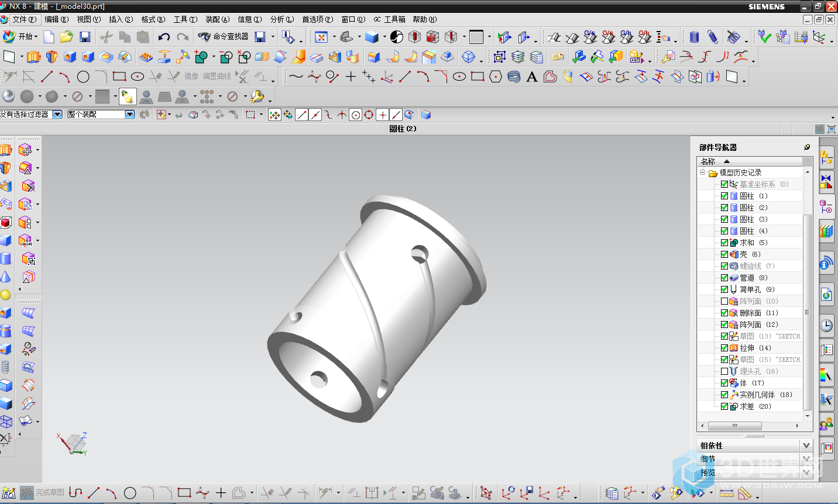
Task: Enable the 埋头孔 (16) checkbox
Action: click(x=724, y=371)
